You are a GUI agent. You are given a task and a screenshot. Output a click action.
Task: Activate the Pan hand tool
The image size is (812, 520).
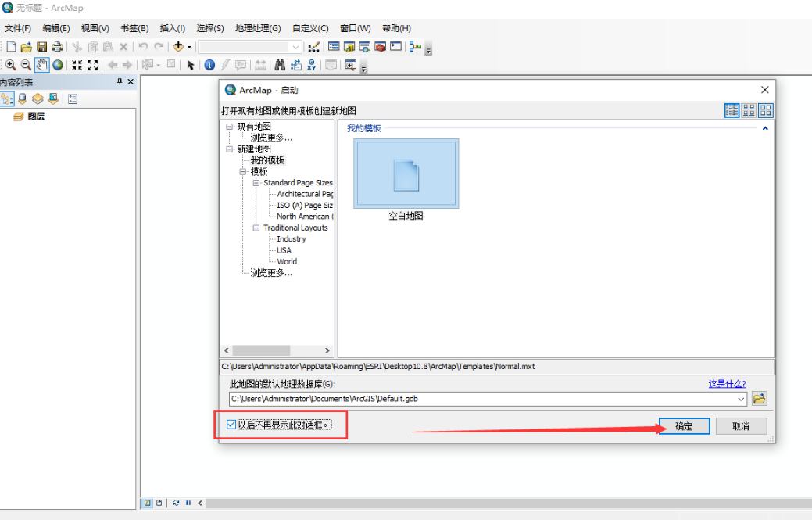(42, 65)
